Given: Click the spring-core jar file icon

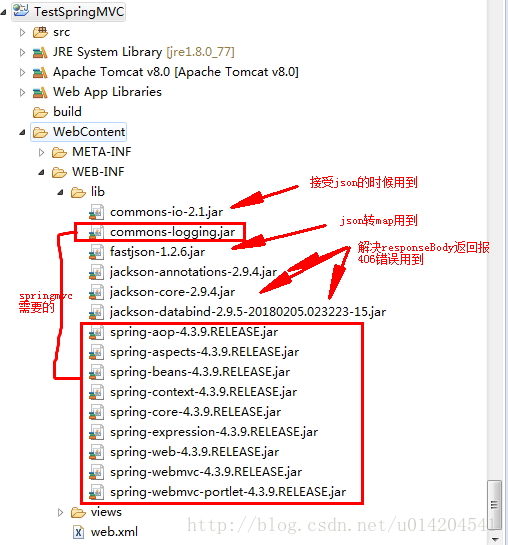Looking at the screenshot, I should pos(97,412).
